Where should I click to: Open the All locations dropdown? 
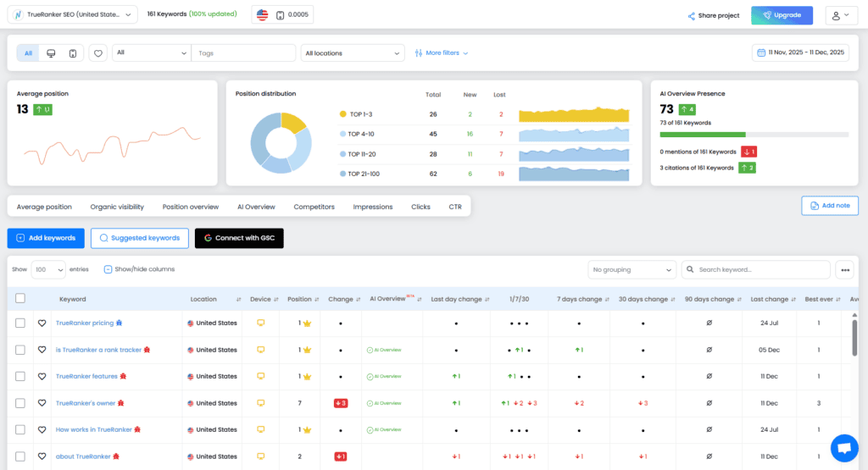coord(353,53)
